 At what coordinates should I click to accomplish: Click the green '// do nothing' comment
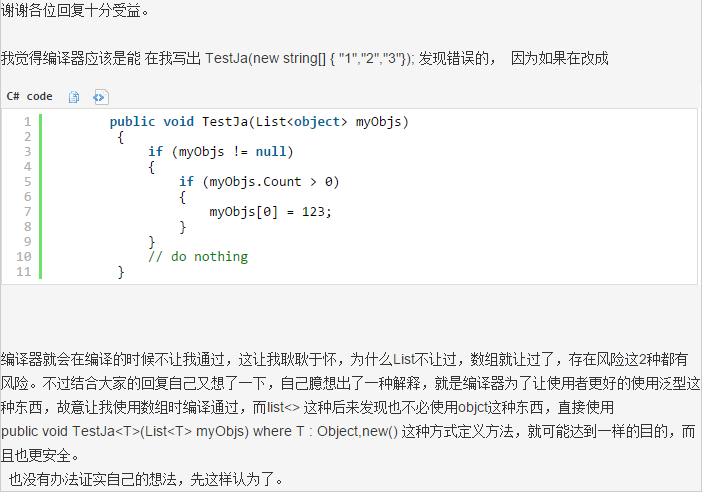[197, 257]
